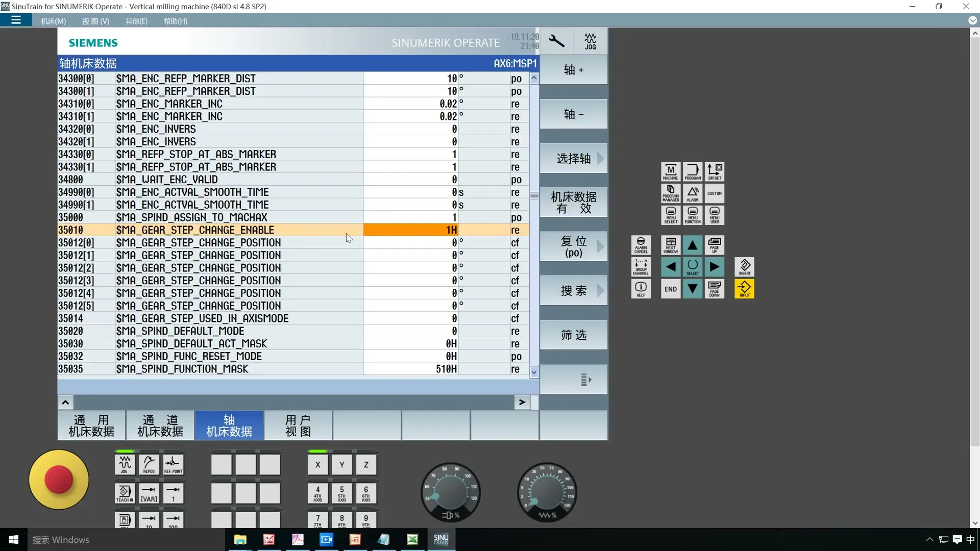Expand the 搜索 softkey submenu

(574, 291)
